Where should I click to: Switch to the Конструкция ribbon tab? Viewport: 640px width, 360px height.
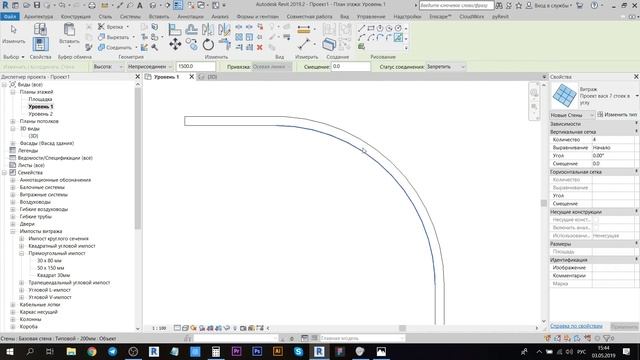(76, 17)
